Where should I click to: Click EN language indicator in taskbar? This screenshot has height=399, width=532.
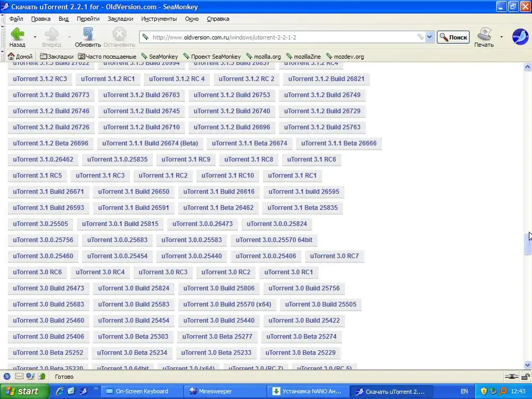pyautogui.click(x=464, y=391)
